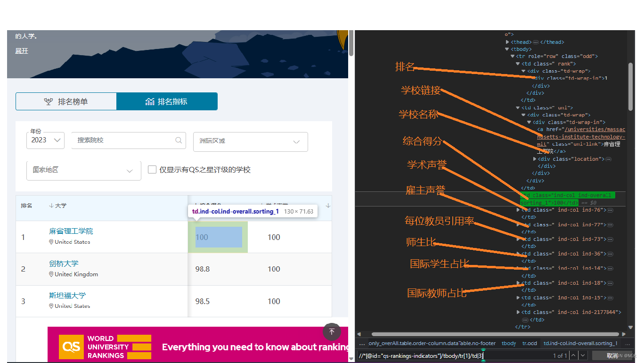The width and height of the screenshot is (644, 363).
Task: Click the XPath search field in DevTools
Action: tap(454, 355)
